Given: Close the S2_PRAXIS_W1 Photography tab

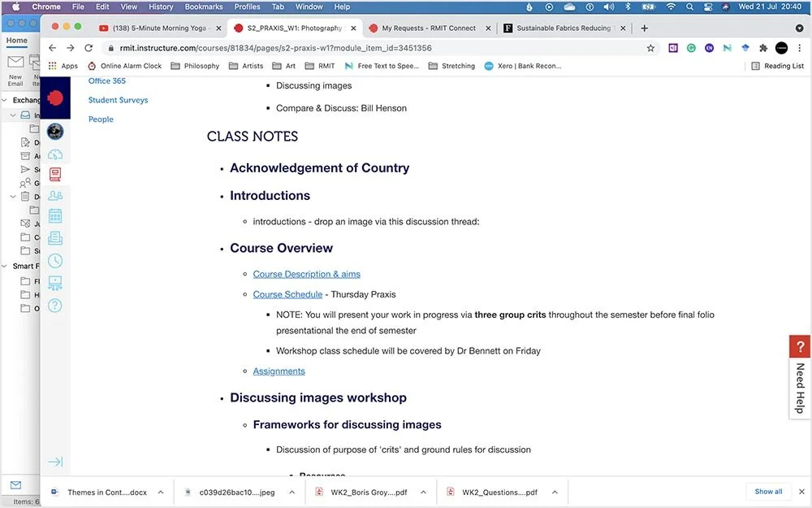Looking at the screenshot, I should point(353,28).
